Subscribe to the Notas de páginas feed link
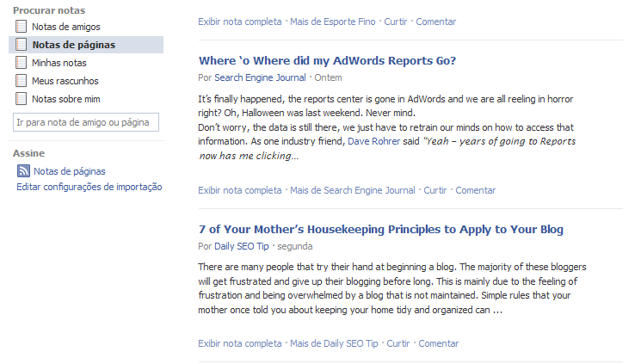635x364 pixels. click(70, 171)
